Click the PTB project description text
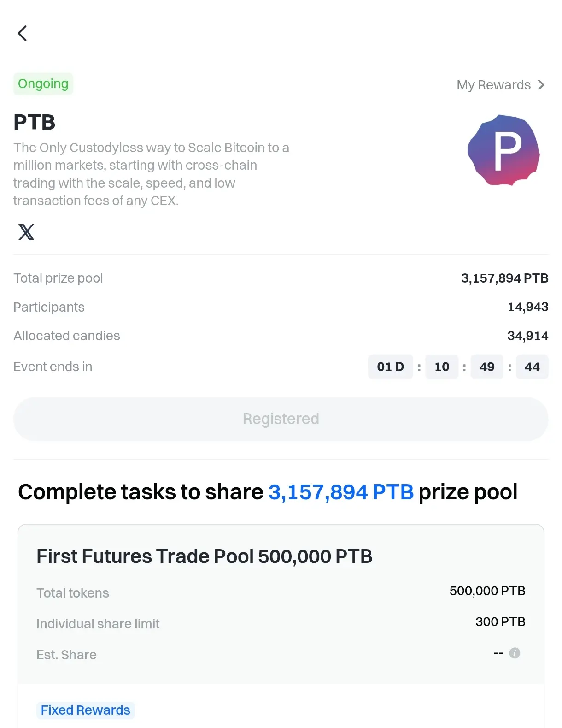This screenshot has height=728, width=562. pos(151,174)
